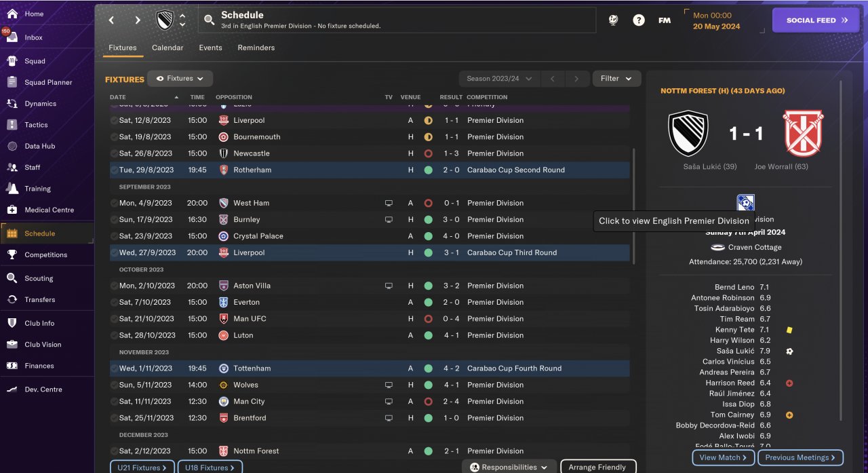Switch to the Reminders tab
Screen dimensions: 868x473
(256, 48)
